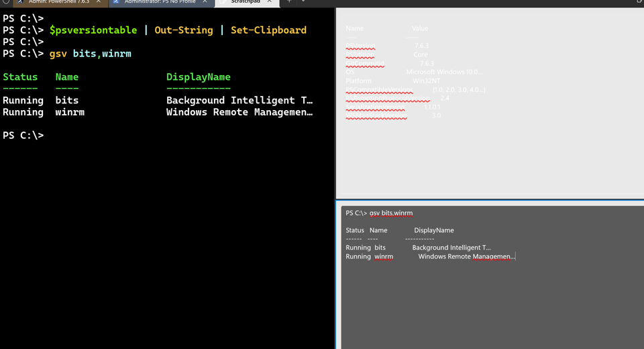Viewport: 644px width, 349px height.
Task: Close the Scratchpad tab
Action: 270,1
